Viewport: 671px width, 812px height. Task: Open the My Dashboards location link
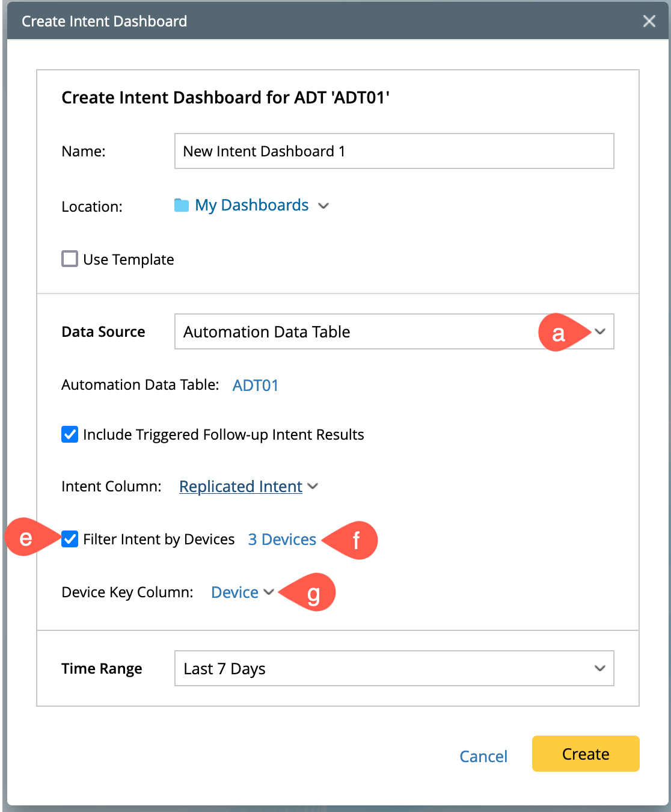251,206
